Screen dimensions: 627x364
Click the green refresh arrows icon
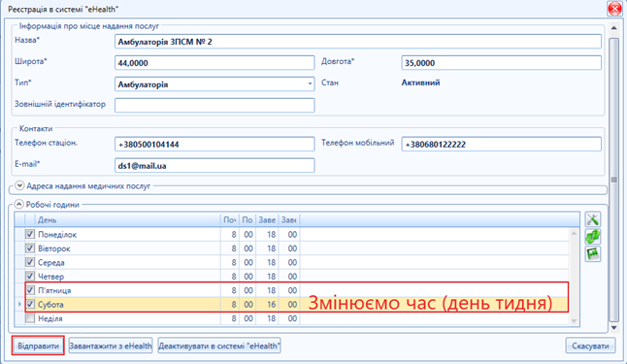[593, 237]
